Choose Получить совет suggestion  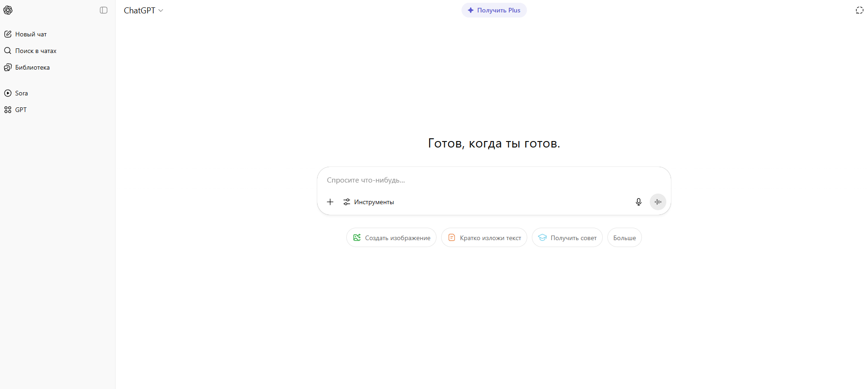567,237
